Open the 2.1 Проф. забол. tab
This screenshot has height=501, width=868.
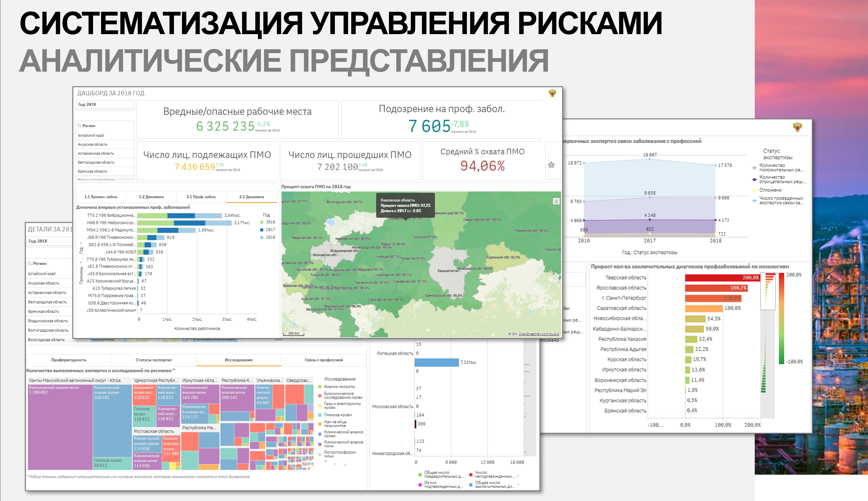pyautogui.click(x=201, y=197)
